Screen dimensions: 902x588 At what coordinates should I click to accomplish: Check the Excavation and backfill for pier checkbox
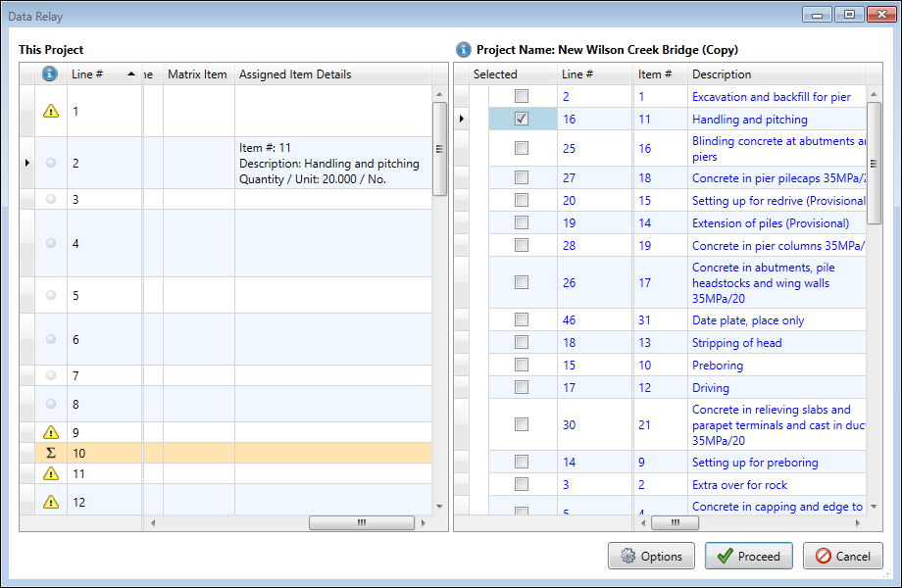point(522,96)
